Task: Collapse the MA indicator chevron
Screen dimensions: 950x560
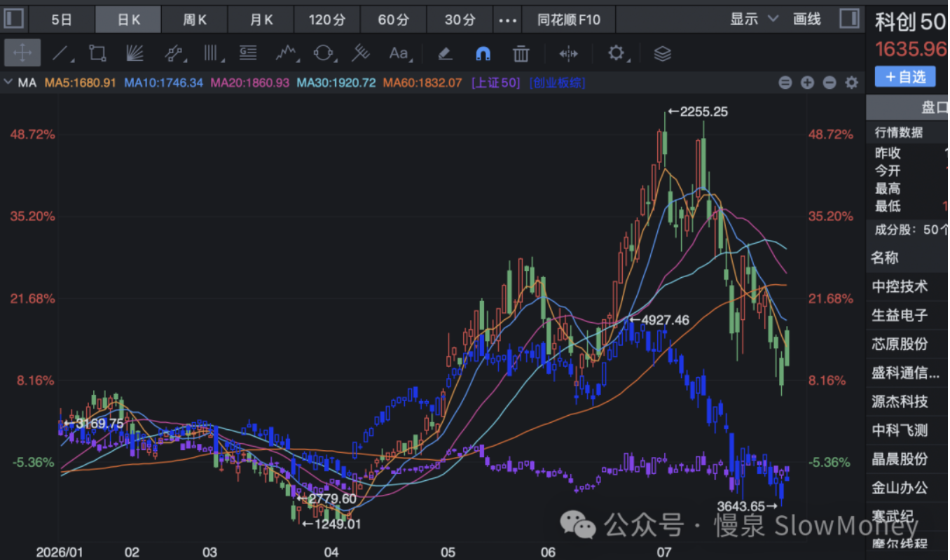Action: coord(8,83)
